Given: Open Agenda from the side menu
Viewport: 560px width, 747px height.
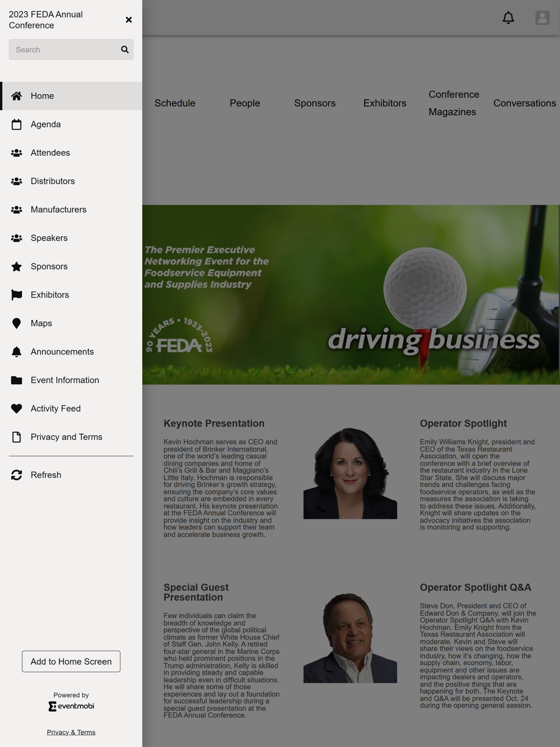Looking at the screenshot, I should click(71, 124).
